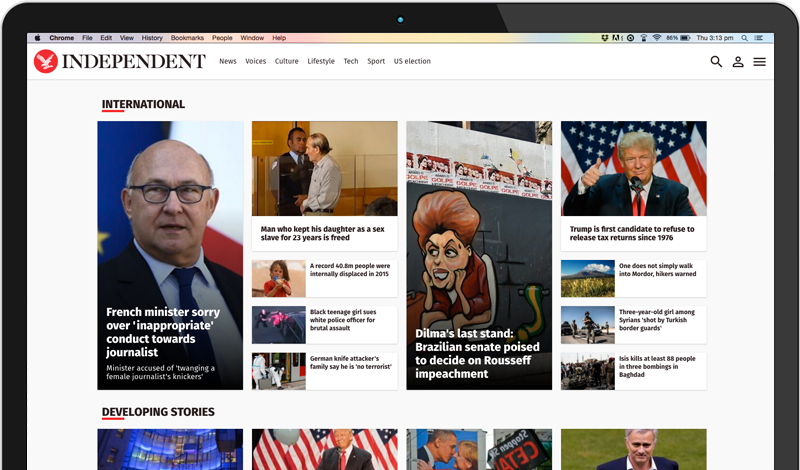Open Dilma's last stand headline
The width and height of the screenshot is (800, 470).
477,353
